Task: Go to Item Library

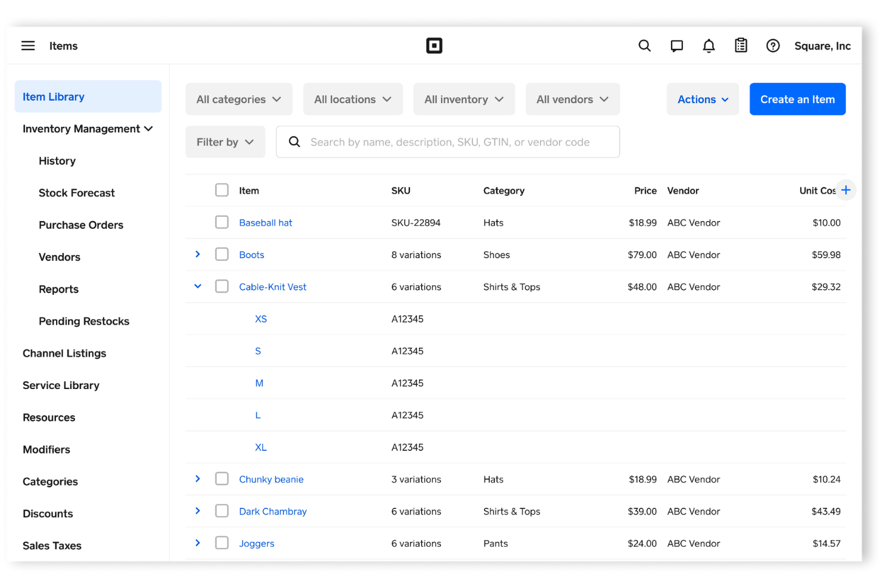Action: [x=88, y=97]
